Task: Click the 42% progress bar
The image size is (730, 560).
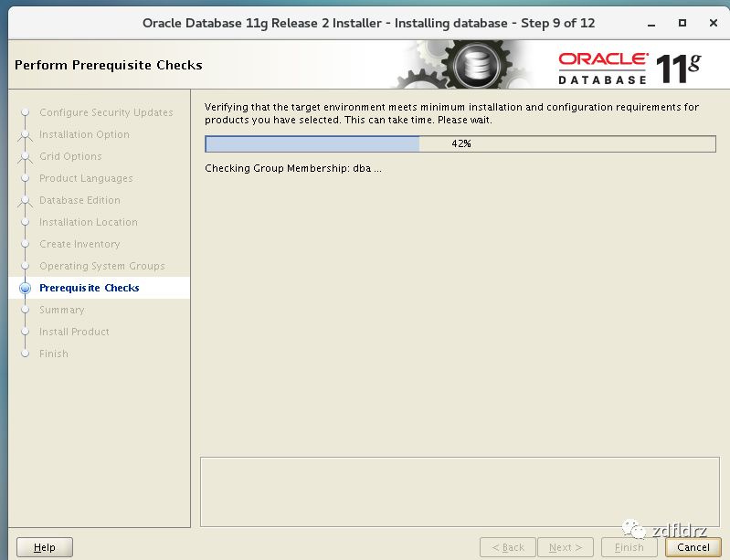Action: click(x=460, y=143)
